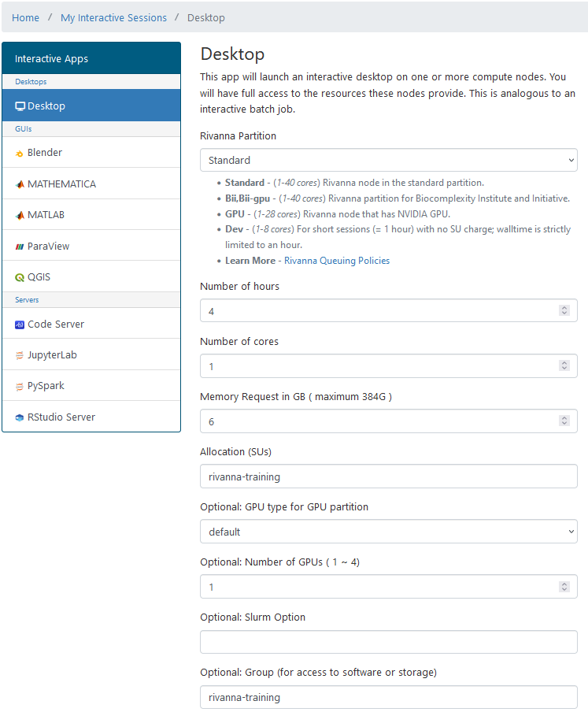Open My Interactive Sessions breadcrumb
Screen dimensions: 588x712
click(x=113, y=17)
